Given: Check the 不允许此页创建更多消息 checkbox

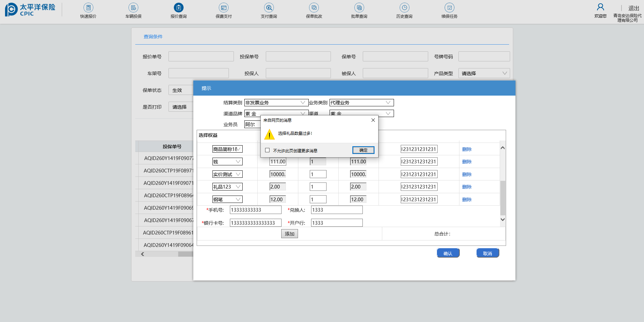Looking at the screenshot, I should [267, 150].
